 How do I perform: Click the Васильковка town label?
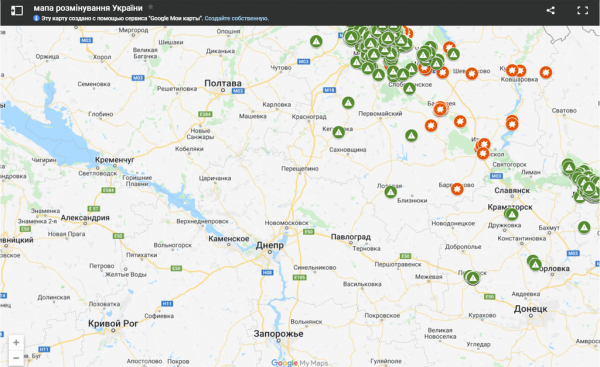[362, 284]
